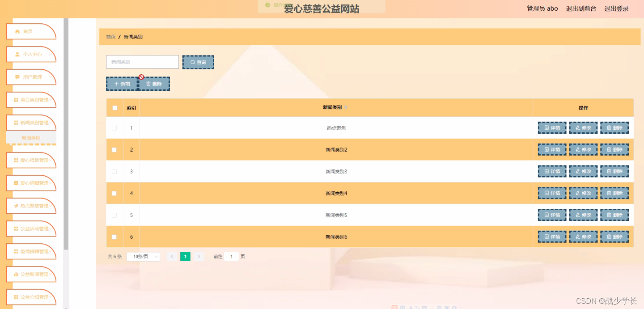
Task: Click the grid icon beside 爱心项目管理
Action: pyautogui.click(x=16, y=160)
